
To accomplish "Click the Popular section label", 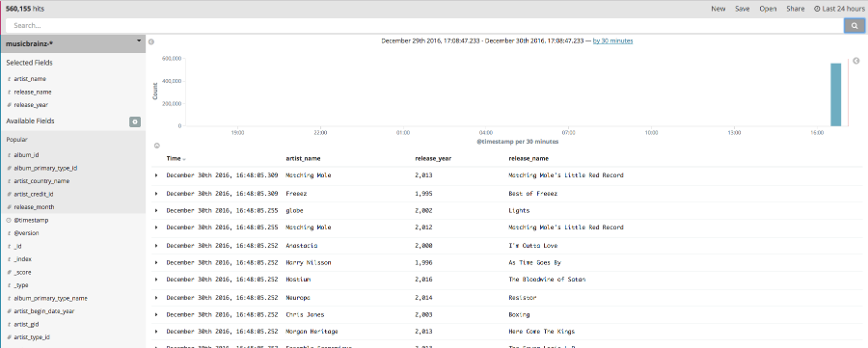I will click(16, 140).
